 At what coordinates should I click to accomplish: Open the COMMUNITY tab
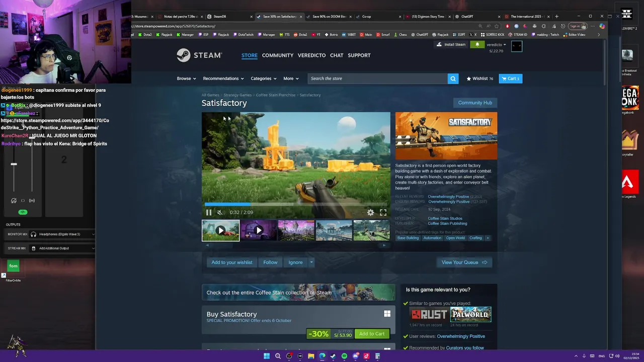coord(277,55)
